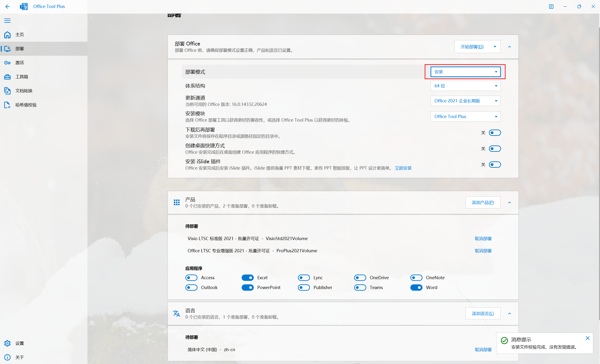The width and height of the screenshot is (600, 364).
Task: Click the text VisioStd2021Volume
Action: [x=287, y=238]
